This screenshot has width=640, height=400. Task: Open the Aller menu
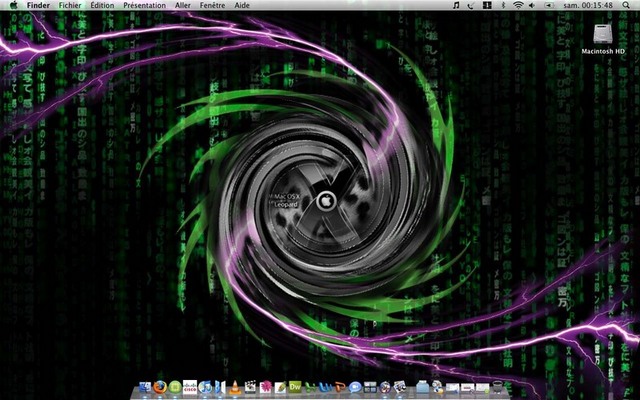click(x=182, y=5)
